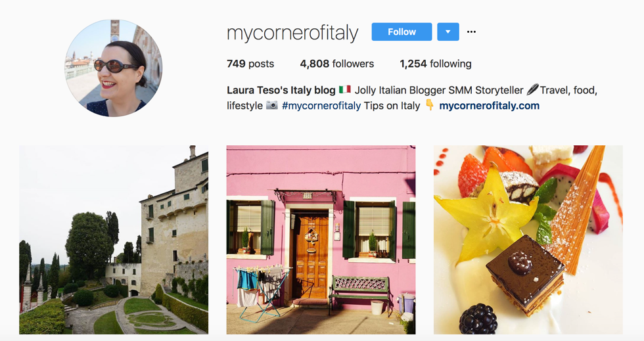
Task: Click the Laura Teso's Italy blog name
Action: click(x=281, y=90)
